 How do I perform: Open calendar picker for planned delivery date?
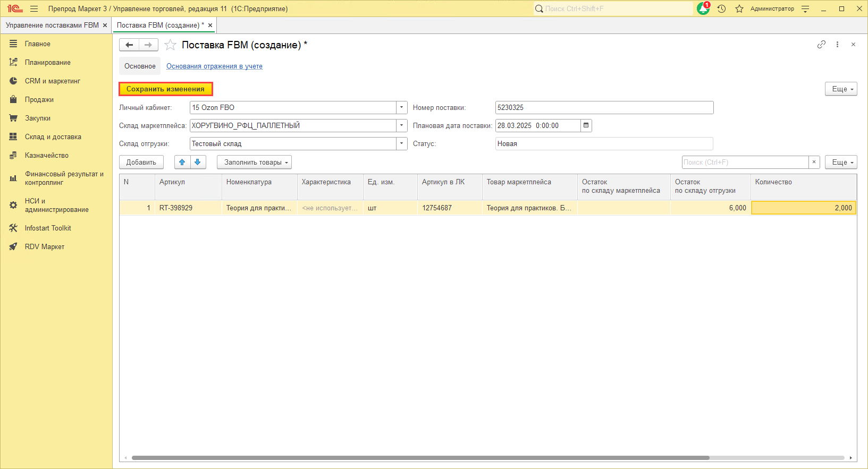tap(586, 125)
